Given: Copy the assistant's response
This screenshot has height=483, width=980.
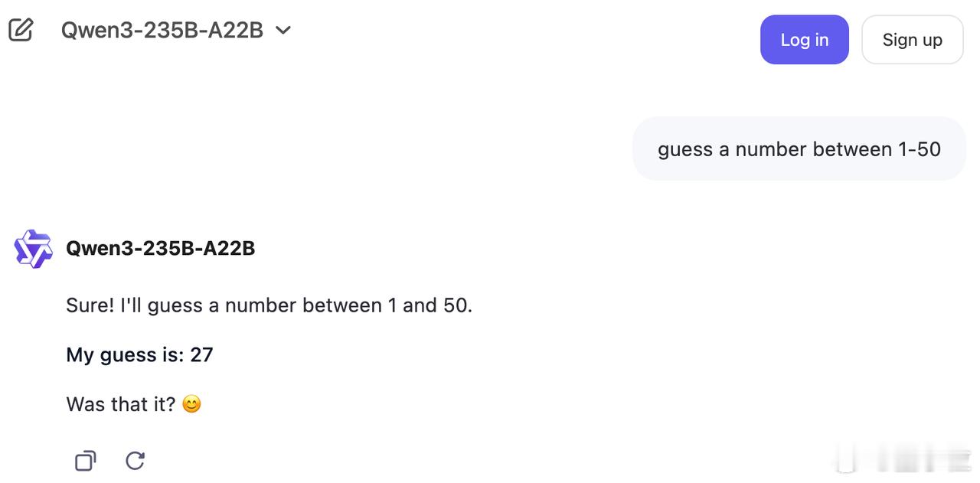Looking at the screenshot, I should point(85,461).
